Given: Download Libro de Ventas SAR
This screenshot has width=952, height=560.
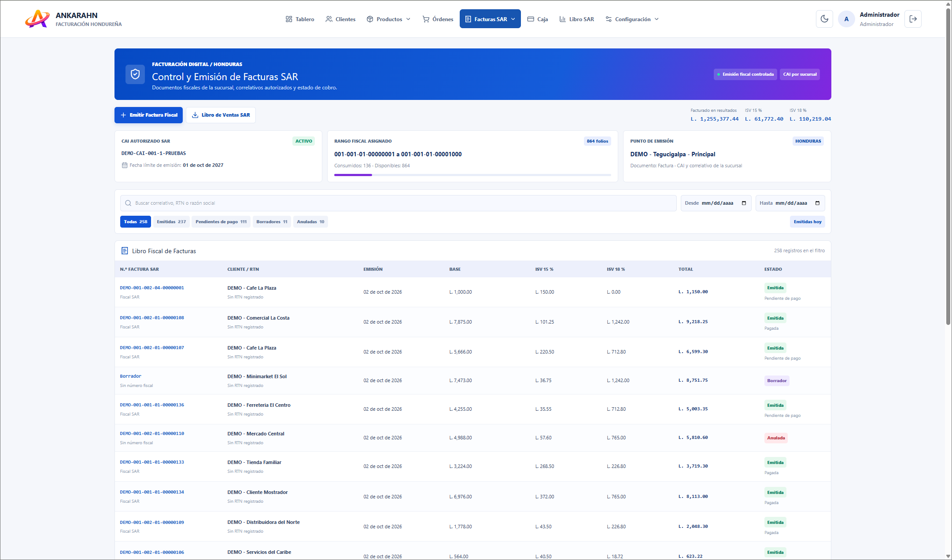Looking at the screenshot, I should tap(221, 115).
